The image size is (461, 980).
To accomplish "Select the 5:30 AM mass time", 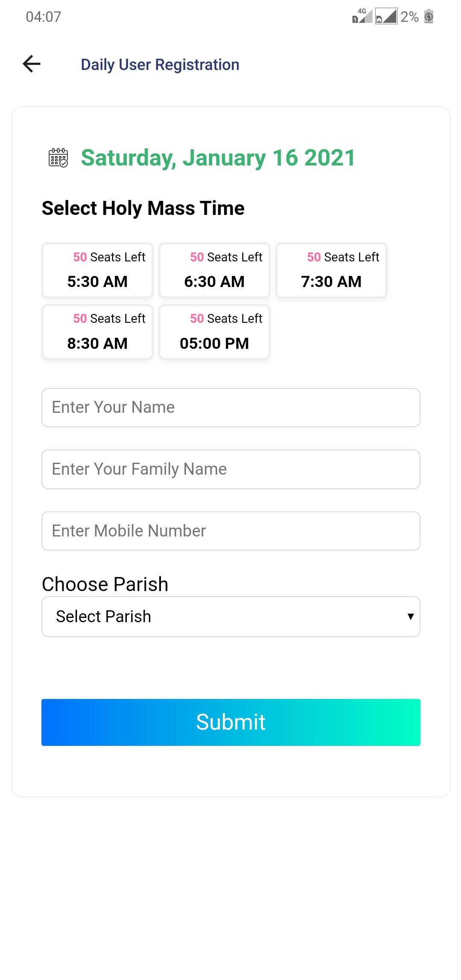I will pyautogui.click(x=97, y=270).
